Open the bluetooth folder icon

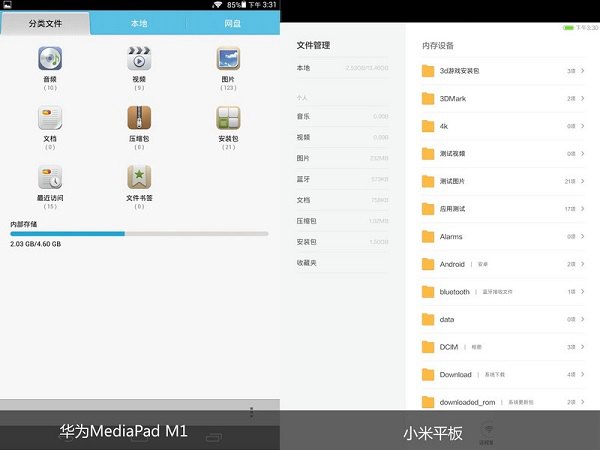pos(428,292)
